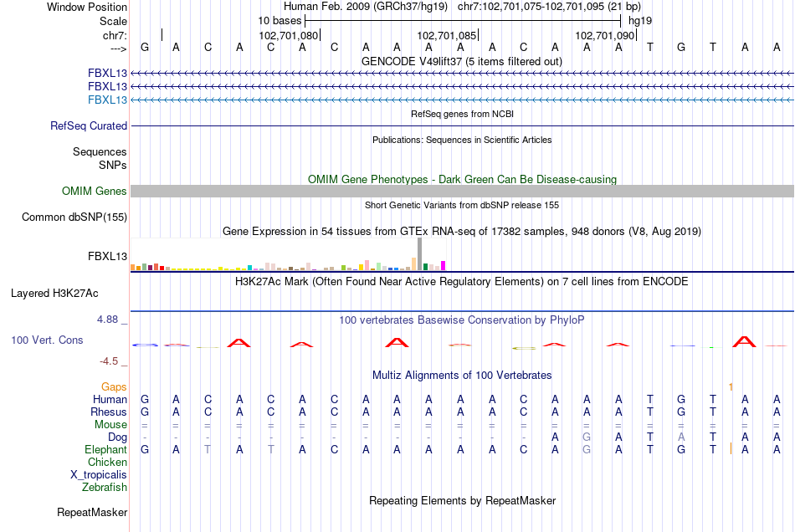The image size is (795, 532).
Task: Click the hg19 label beside scale bar
Action: pos(640,21)
